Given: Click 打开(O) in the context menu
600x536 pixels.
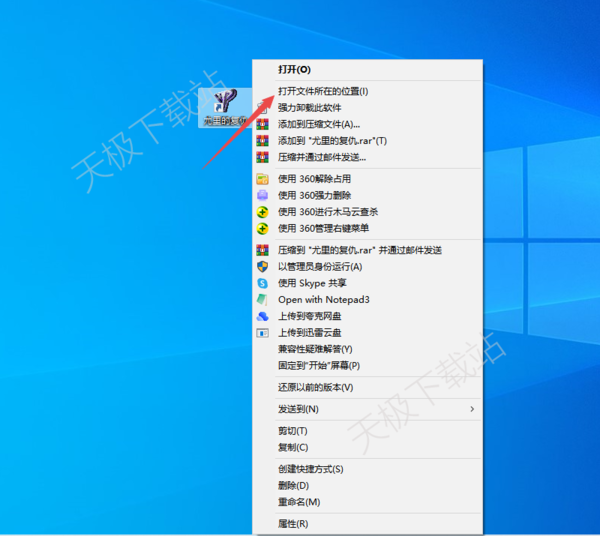Looking at the screenshot, I should click(x=294, y=70).
